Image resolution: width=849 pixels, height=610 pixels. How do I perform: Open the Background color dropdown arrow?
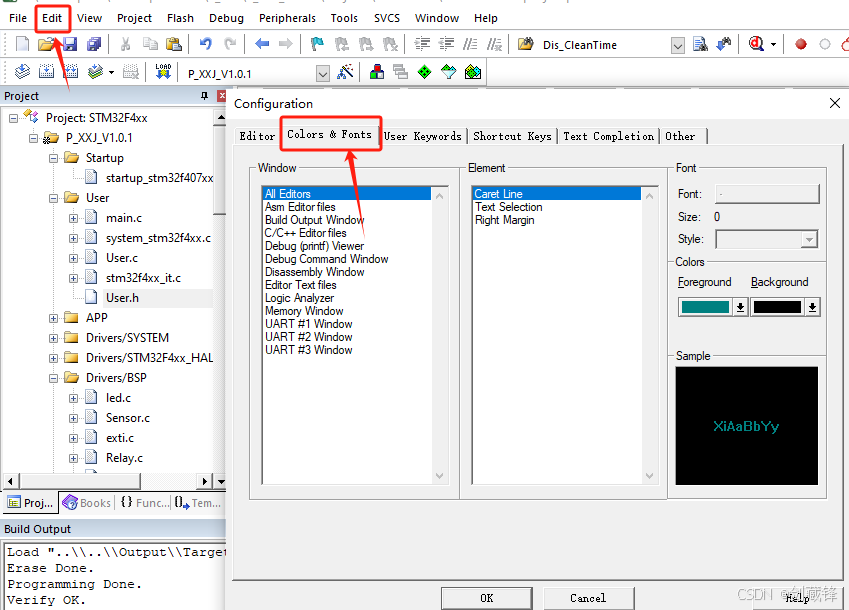click(x=812, y=307)
